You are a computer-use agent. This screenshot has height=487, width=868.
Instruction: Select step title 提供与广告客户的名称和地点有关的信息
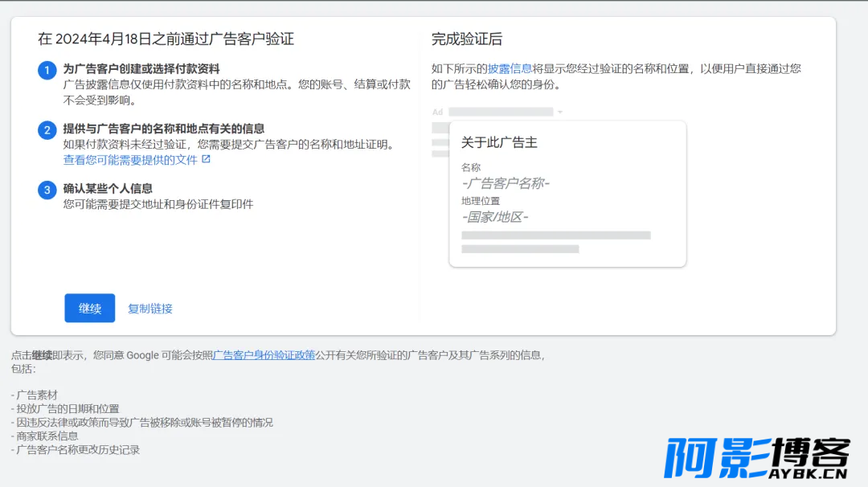(164, 129)
